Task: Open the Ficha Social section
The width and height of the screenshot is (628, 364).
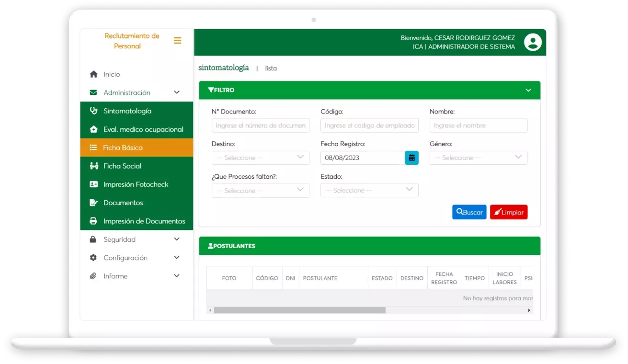Action: (x=137, y=166)
